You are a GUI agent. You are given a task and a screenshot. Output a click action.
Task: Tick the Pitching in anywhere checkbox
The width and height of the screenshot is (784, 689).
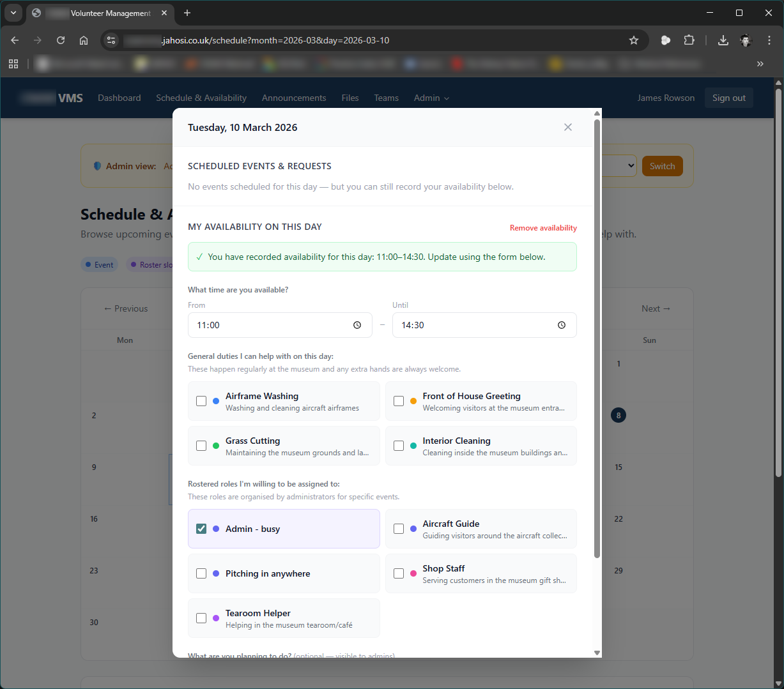pyautogui.click(x=201, y=573)
